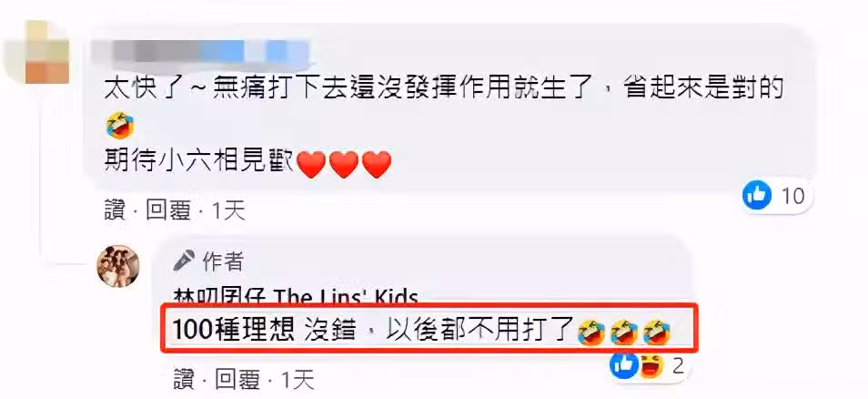This screenshot has height=399, width=868.
Task: Click the 100種理想 mention link
Action: point(233,331)
